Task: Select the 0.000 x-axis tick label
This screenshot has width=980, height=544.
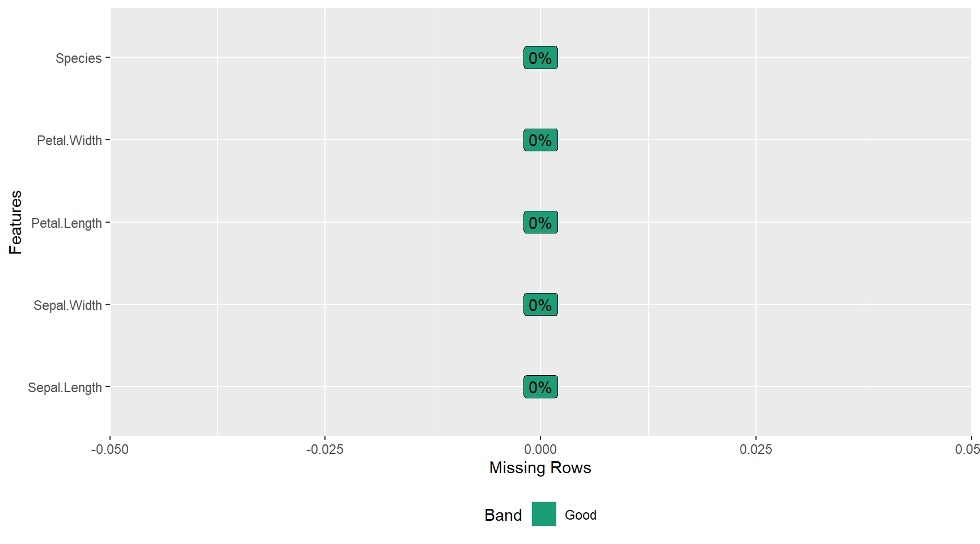Action: [540, 449]
